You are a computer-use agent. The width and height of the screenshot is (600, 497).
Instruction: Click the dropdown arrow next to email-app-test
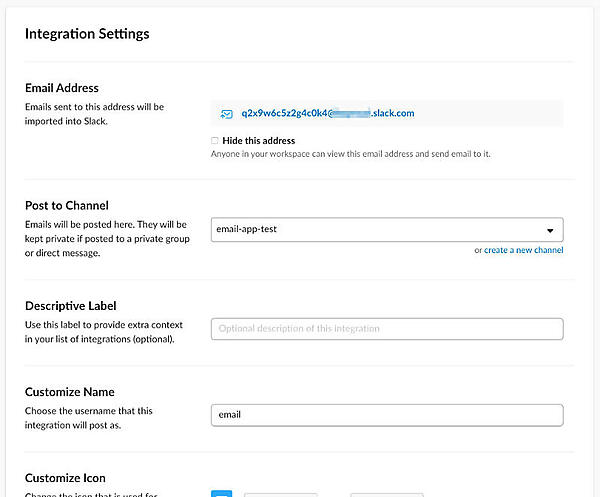[x=550, y=229]
